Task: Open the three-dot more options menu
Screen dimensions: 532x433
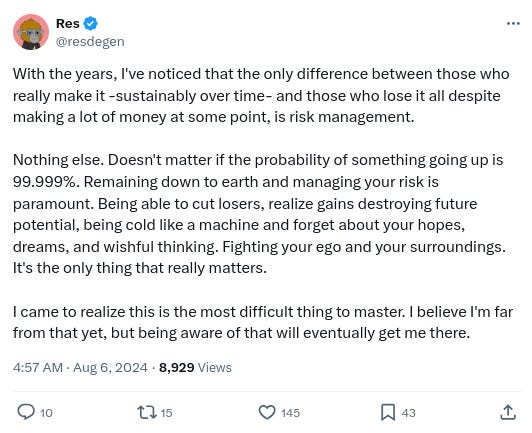Action: click(513, 23)
